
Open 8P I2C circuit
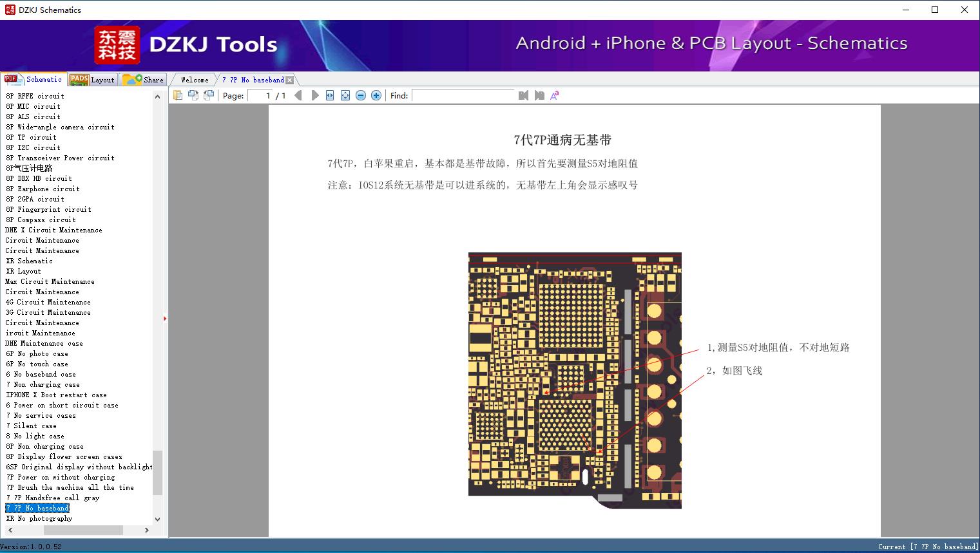coord(33,147)
